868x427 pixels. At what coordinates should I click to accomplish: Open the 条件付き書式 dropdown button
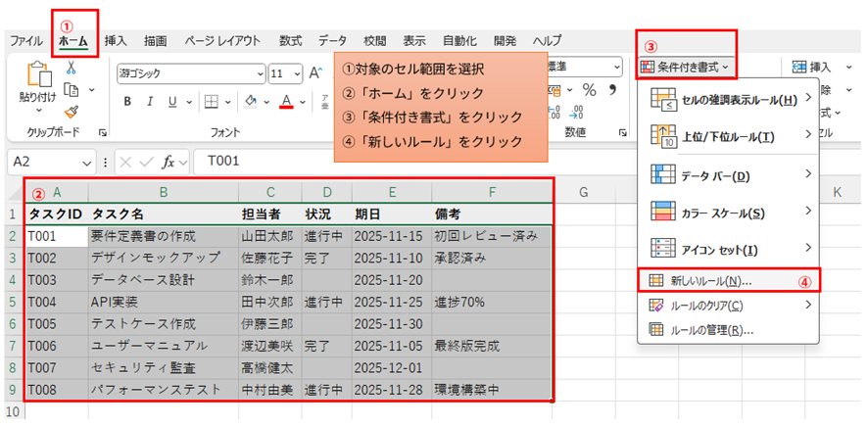pyautogui.click(x=687, y=68)
